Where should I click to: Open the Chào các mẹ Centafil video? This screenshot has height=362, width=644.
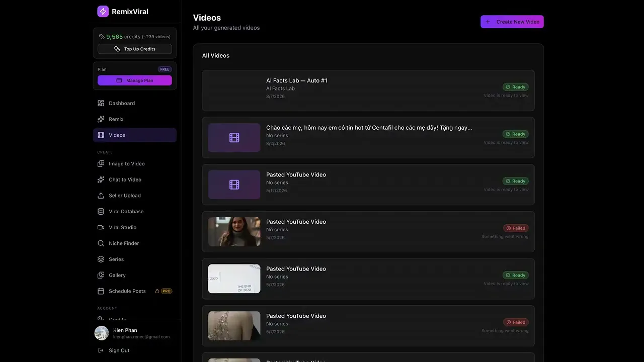[x=368, y=138]
